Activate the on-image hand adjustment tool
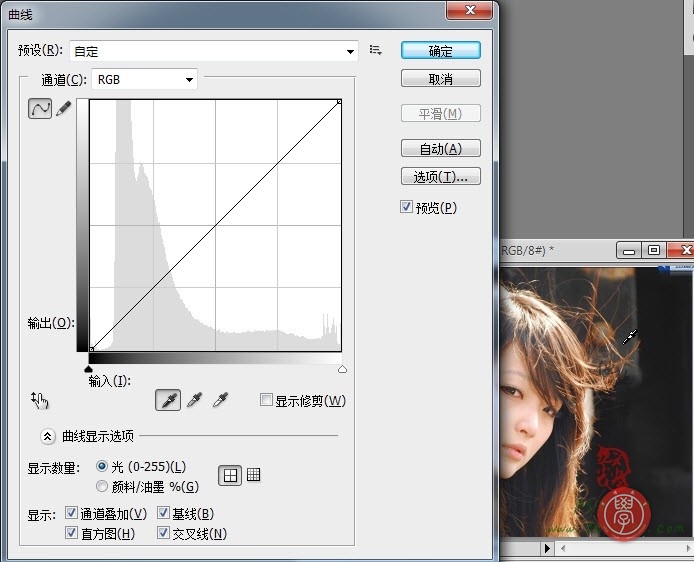 tap(39, 400)
